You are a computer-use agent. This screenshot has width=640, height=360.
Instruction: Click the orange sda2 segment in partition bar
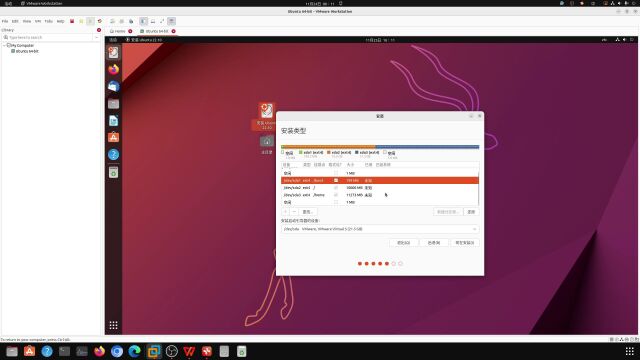point(329,147)
